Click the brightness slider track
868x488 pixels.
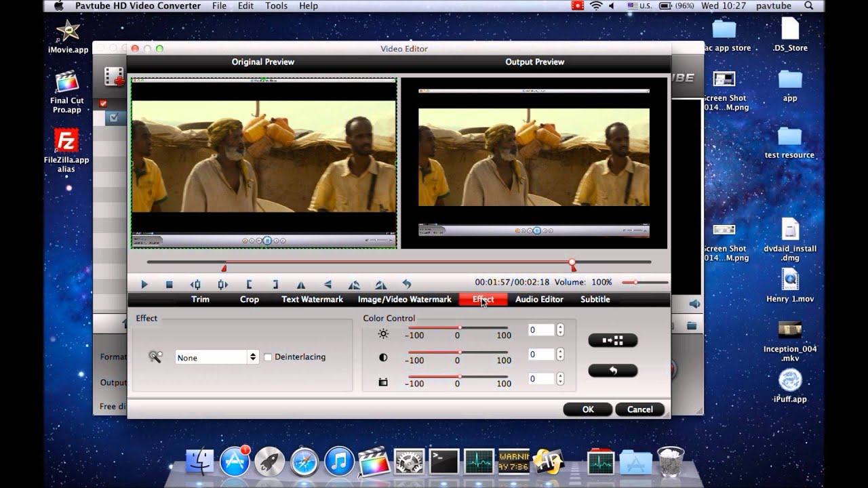click(x=458, y=327)
